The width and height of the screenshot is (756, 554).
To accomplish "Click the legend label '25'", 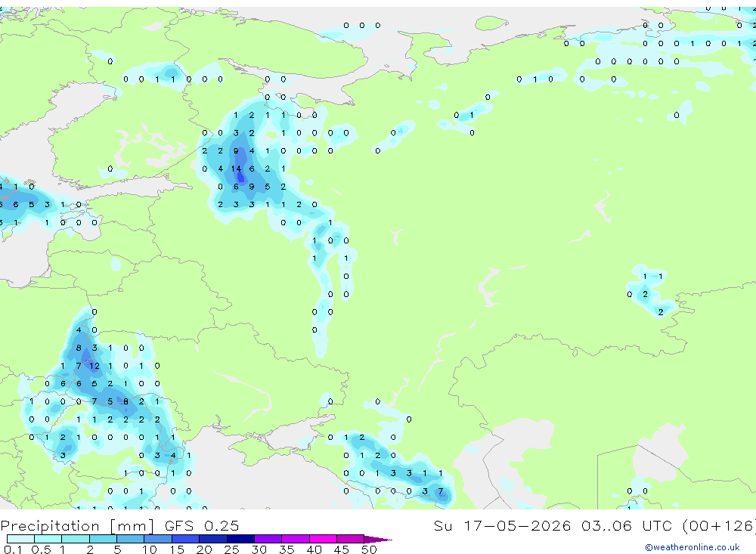I will (x=231, y=549).
